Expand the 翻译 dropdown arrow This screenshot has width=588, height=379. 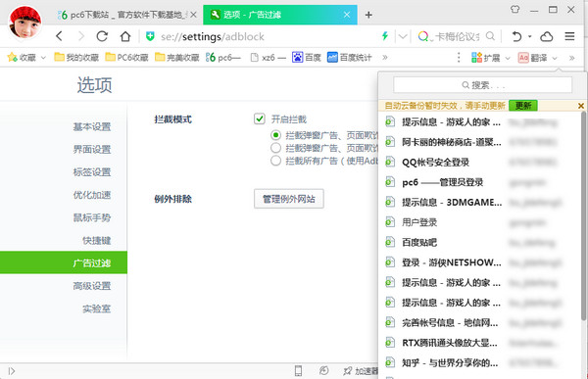[555, 58]
